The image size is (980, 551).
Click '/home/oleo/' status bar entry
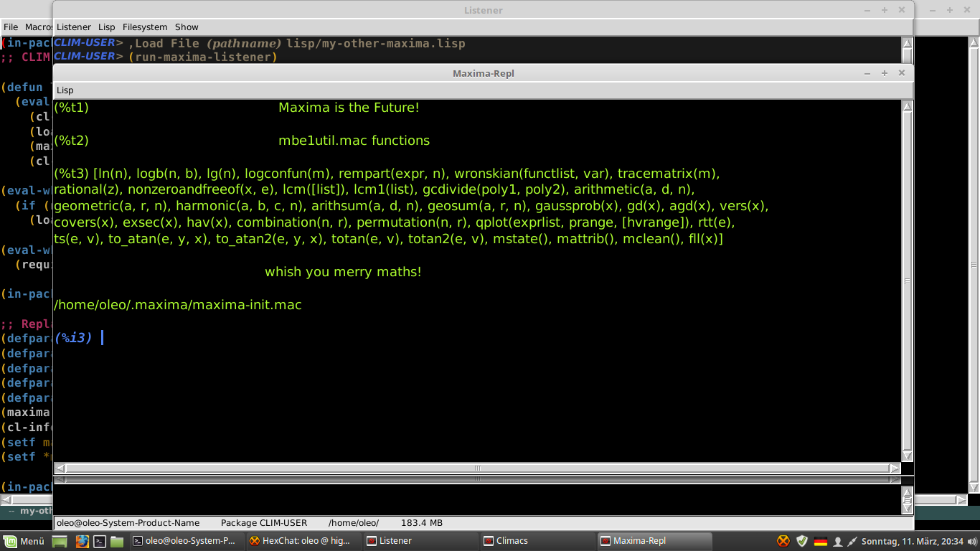tap(354, 523)
